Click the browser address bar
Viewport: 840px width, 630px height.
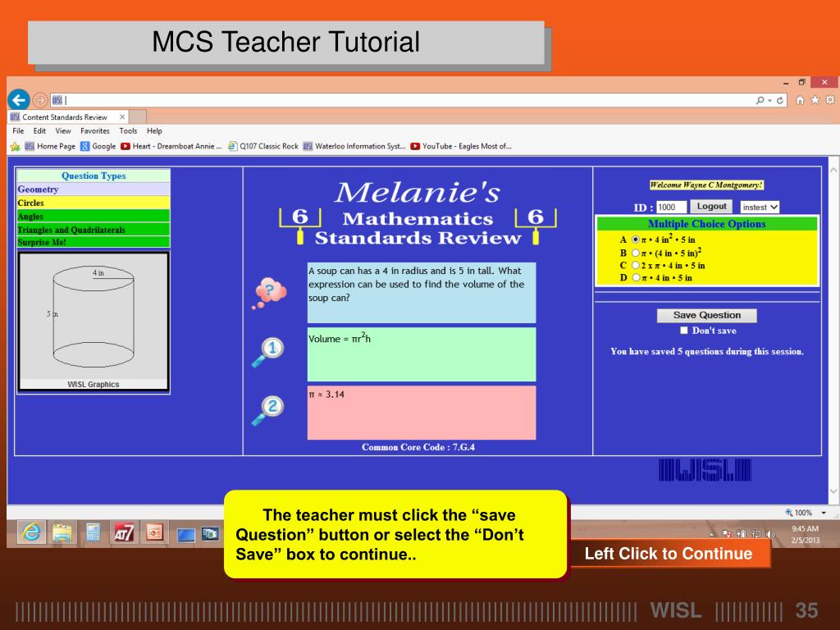(402, 100)
